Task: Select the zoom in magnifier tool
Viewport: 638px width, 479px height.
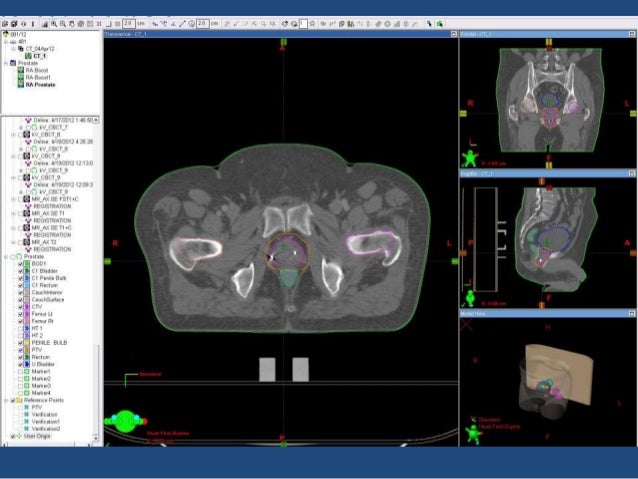Action: tap(54, 24)
